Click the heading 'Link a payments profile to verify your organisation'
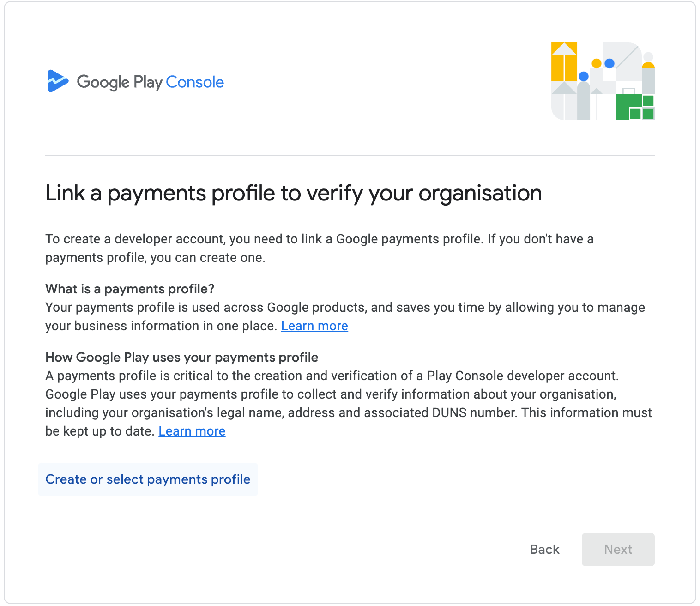The image size is (700, 606). [294, 194]
